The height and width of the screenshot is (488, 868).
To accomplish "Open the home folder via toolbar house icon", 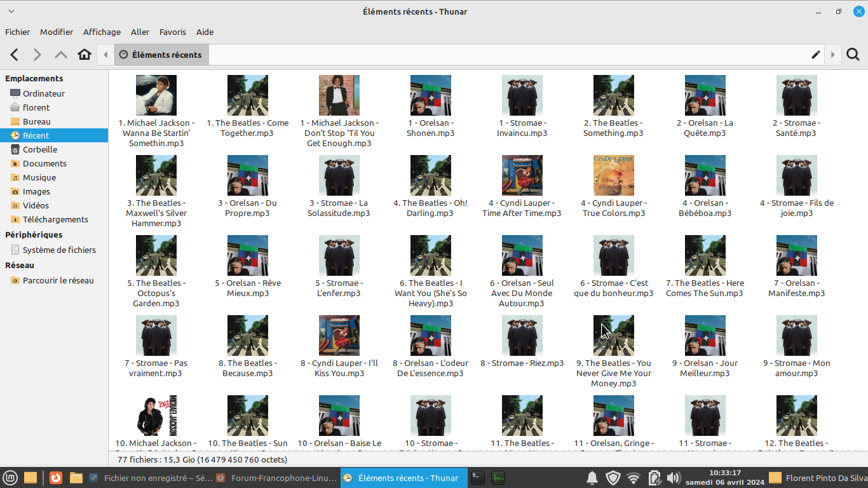I will (85, 55).
